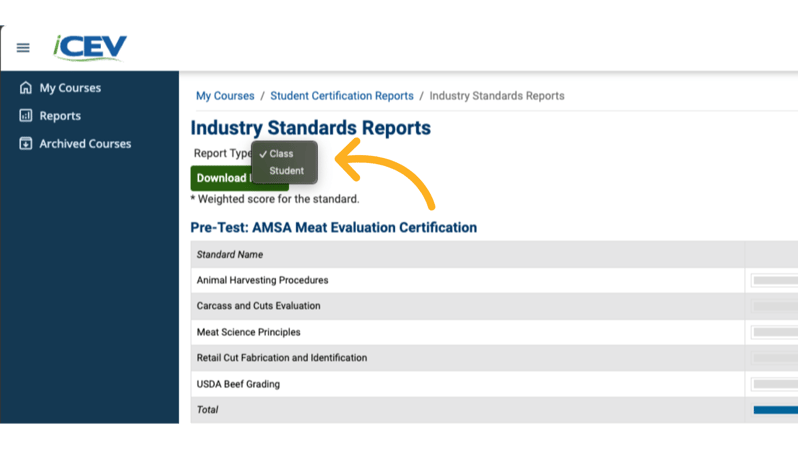Screen dimensions: 798x449
Task: Click the Industry Standards Reports heading
Action: pos(310,128)
